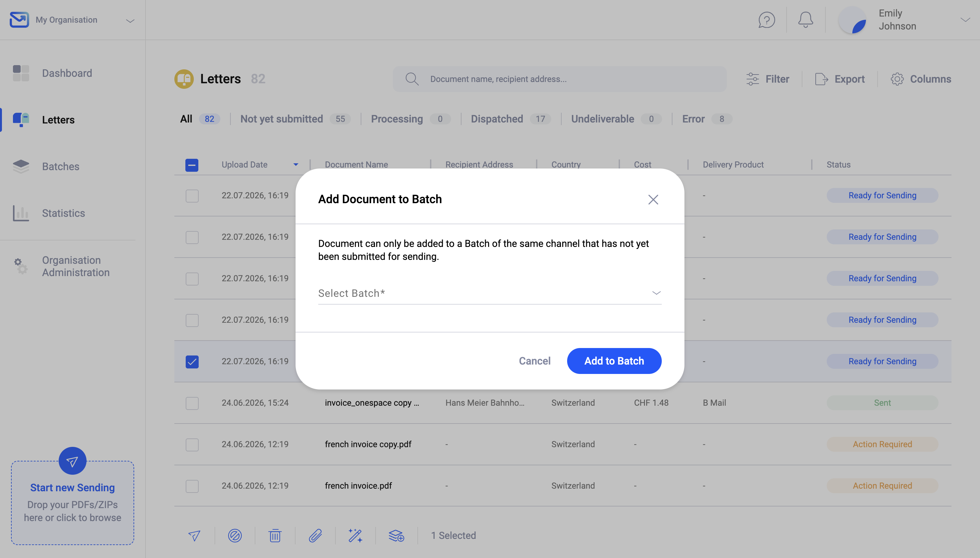This screenshot has width=980, height=558.
Task: Expand the Emily Johnson user menu chevron
Action: [965, 20]
